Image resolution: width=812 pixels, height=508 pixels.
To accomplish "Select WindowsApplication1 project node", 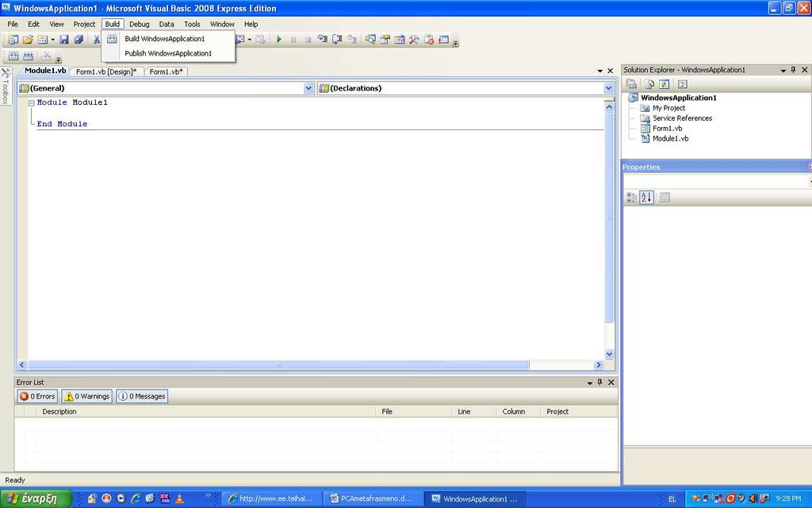I will 679,98.
